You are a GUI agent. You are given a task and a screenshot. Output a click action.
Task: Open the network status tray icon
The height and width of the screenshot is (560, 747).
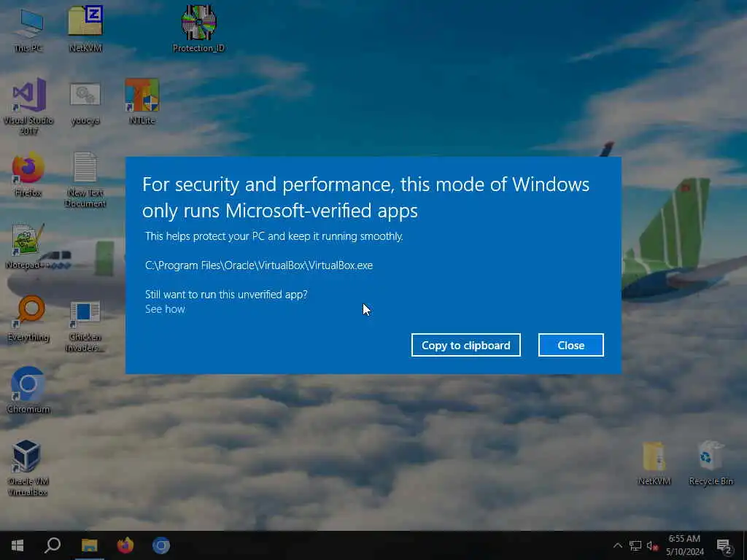(x=635, y=545)
